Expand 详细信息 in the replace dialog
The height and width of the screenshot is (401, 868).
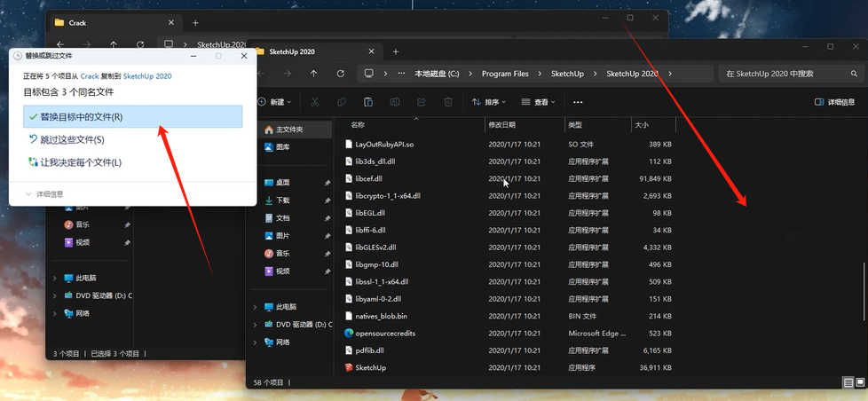[x=44, y=194]
